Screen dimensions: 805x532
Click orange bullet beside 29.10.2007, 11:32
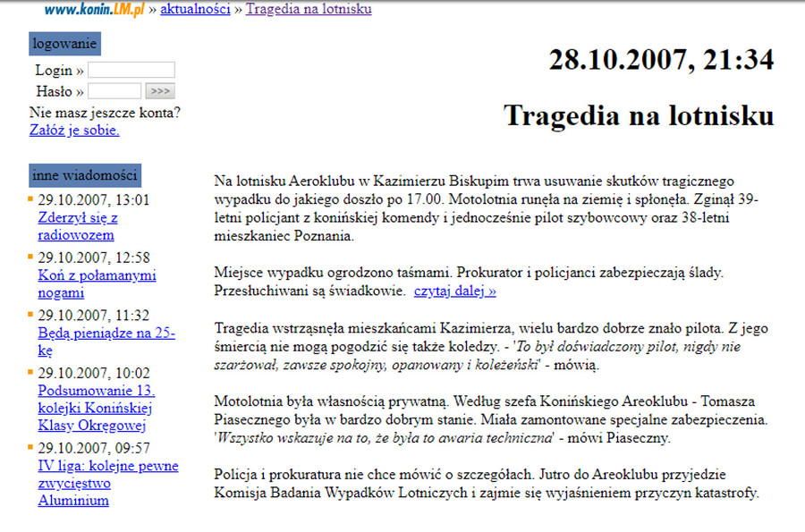click(32, 315)
